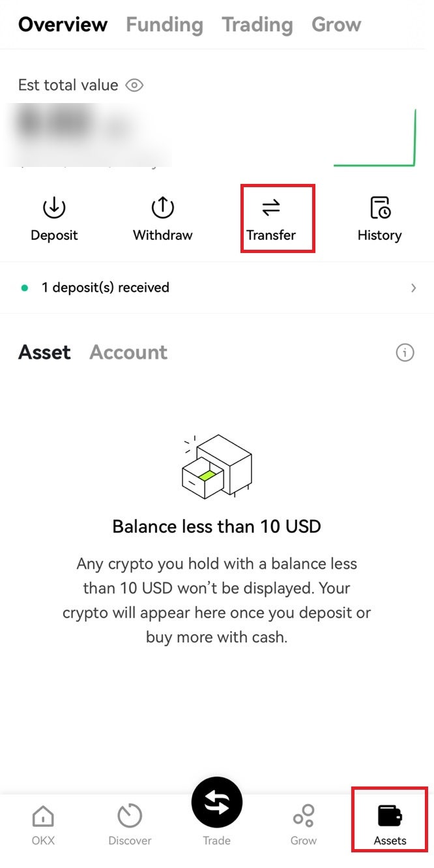Tap the Deposit download icon
This screenshot has height=868, width=434.
54,208
